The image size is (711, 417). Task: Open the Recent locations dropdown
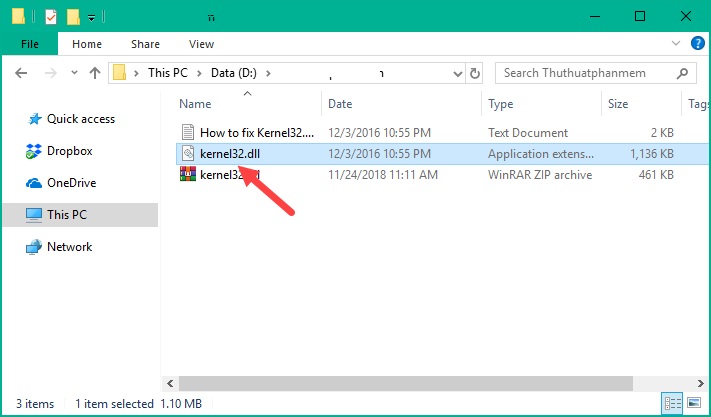point(74,73)
